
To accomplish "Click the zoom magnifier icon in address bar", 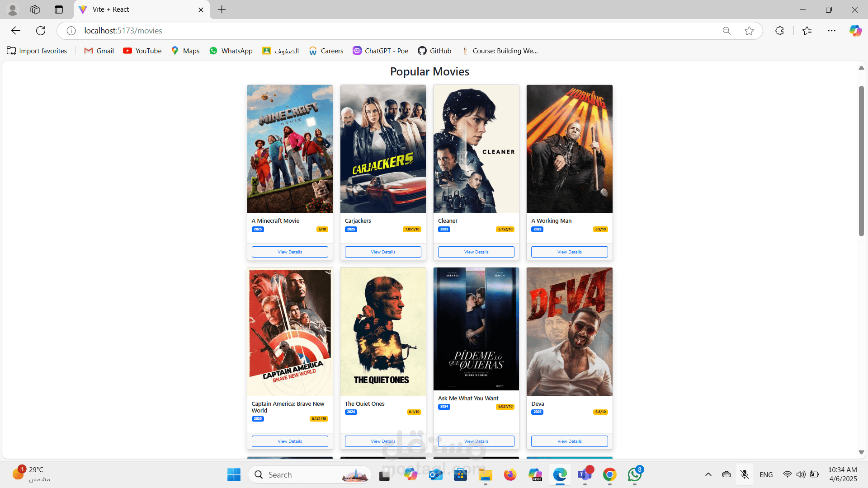I will tap(726, 31).
